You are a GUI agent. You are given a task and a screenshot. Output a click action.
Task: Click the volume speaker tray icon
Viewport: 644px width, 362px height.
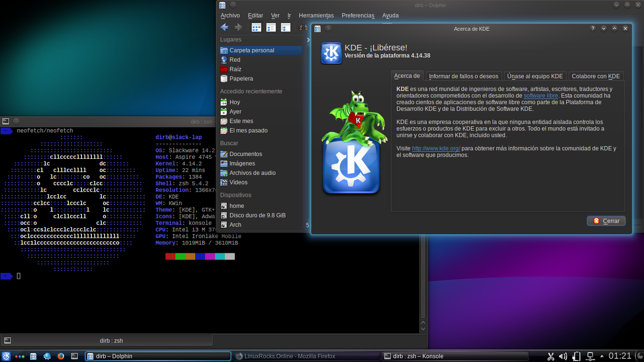pos(563,356)
